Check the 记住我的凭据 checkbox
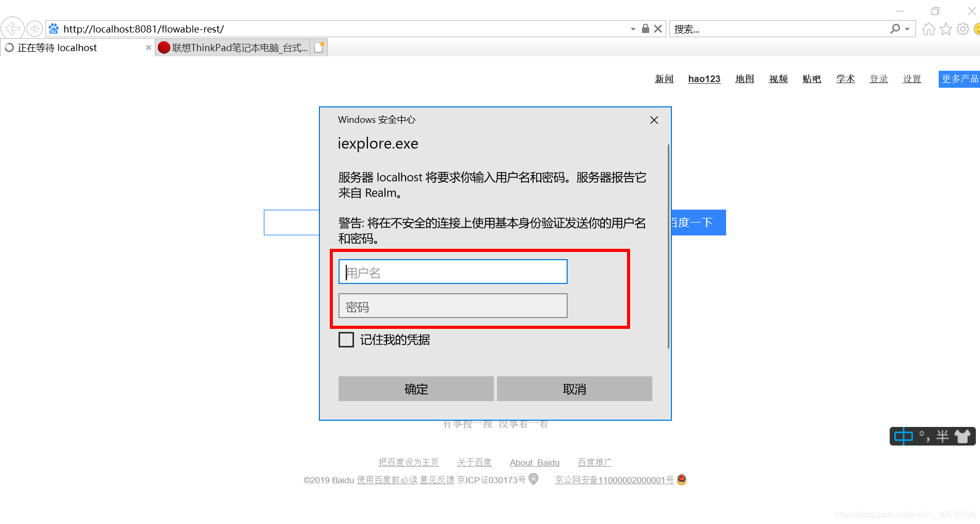Viewport: 980px width, 524px height. click(x=346, y=339)
